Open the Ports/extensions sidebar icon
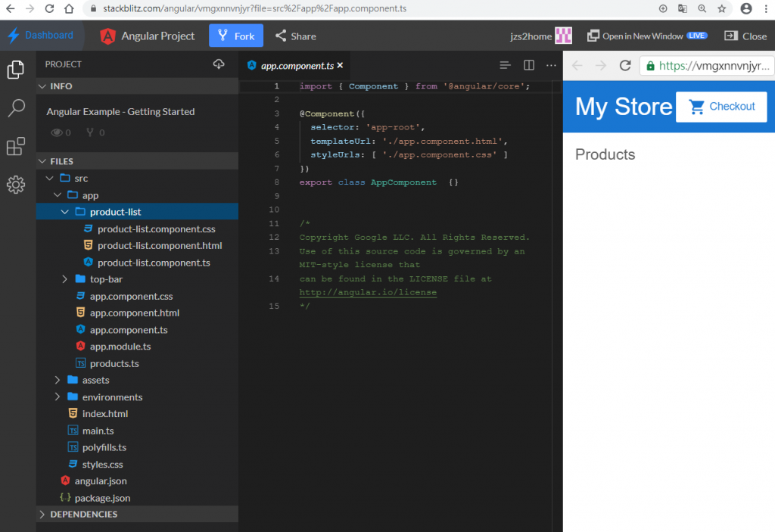This screenshot has height=532, width=775. 16,147
